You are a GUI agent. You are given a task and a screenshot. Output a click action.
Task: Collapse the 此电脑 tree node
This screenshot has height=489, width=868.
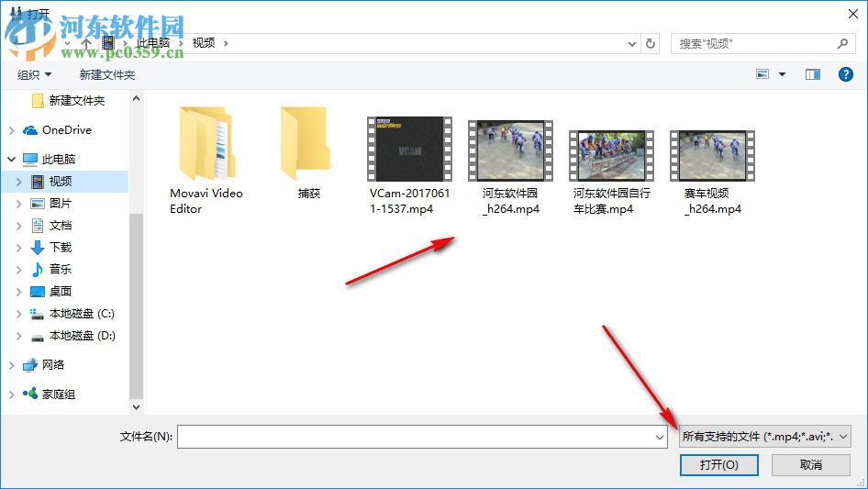(x=12, y=160)
